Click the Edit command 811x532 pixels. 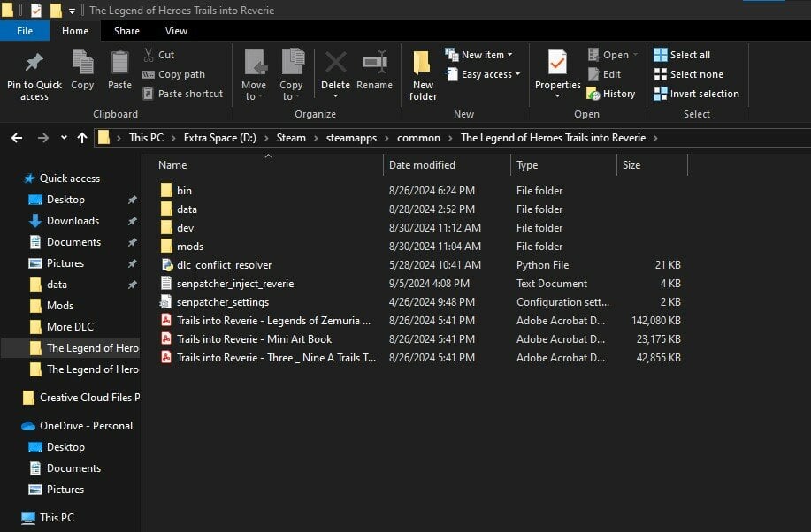pos(605,74)
